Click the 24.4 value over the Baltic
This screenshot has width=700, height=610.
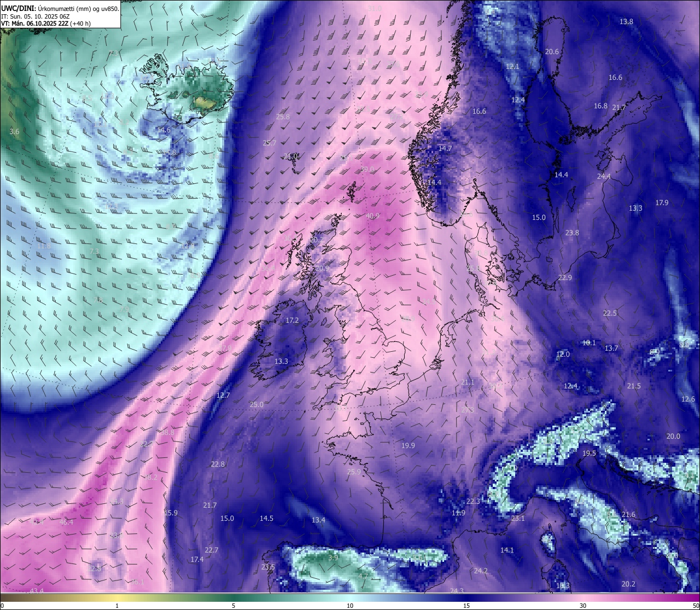604,176
